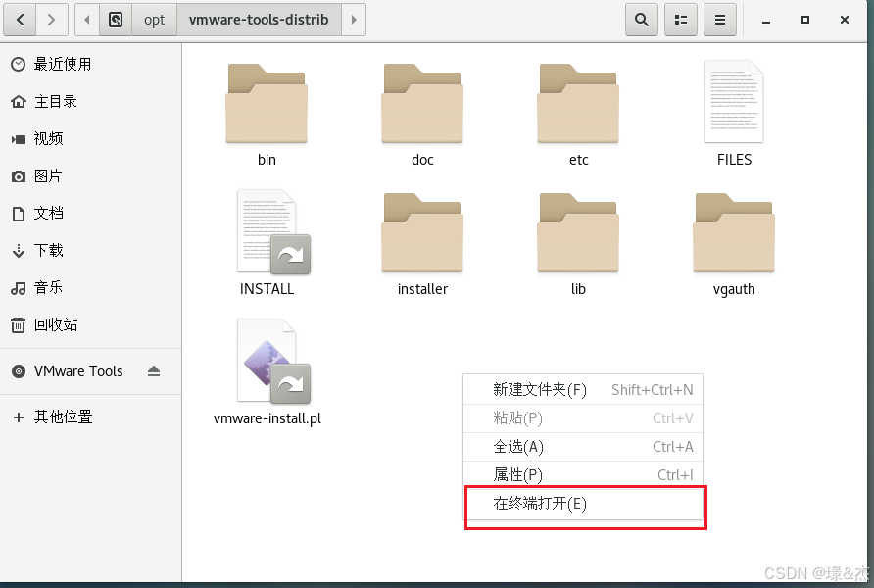Open the search magnifier button
Screen dimensions: 874x588
pos(642,20)
